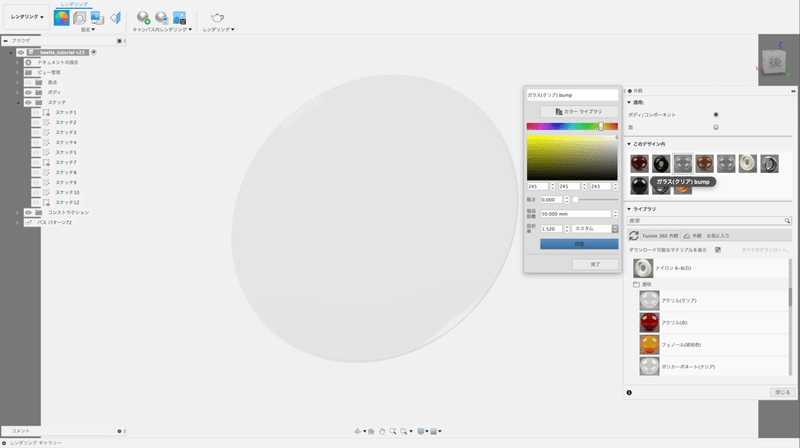Click the saturation/brightness color field
Screen dimensions: 800x448
pos(572,158)
